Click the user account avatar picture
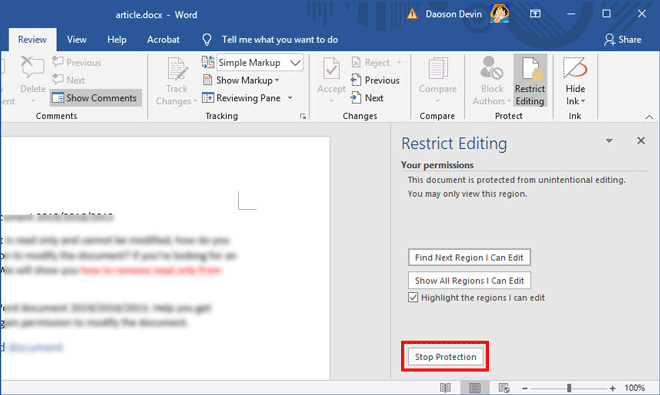The height and width of the screenshot is (395, 660). coord(500,14)
